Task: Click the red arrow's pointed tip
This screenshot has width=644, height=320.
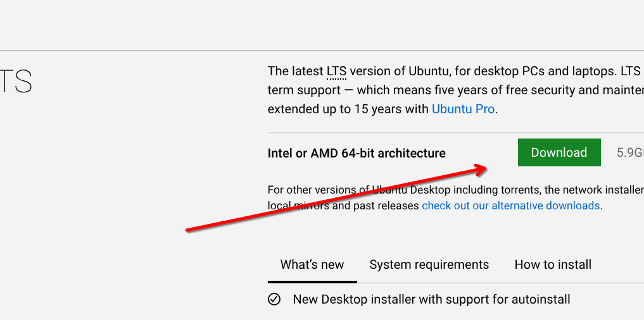Action: tap(485, 167)
